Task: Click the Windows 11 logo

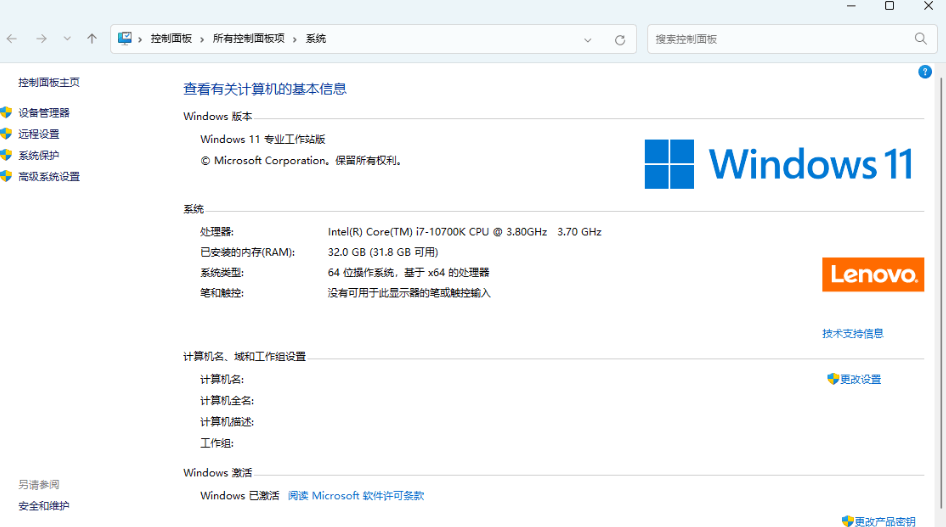Action: [x=778, y=164]
